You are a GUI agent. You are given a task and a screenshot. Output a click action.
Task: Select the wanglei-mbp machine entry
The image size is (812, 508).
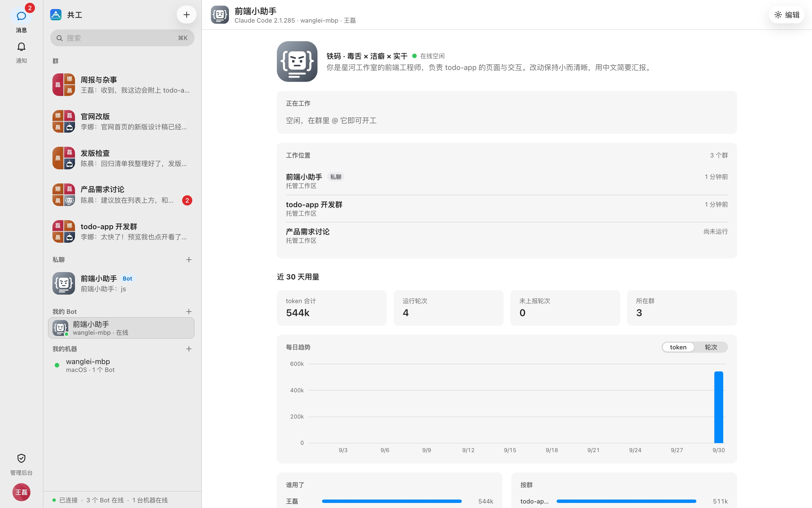[121, 365]
